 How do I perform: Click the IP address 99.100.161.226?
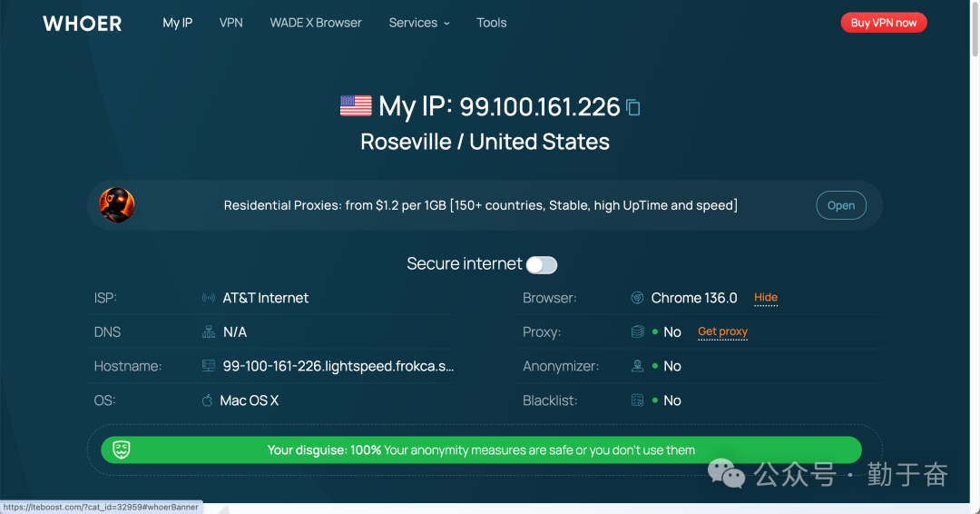click(x=540, y=107)
